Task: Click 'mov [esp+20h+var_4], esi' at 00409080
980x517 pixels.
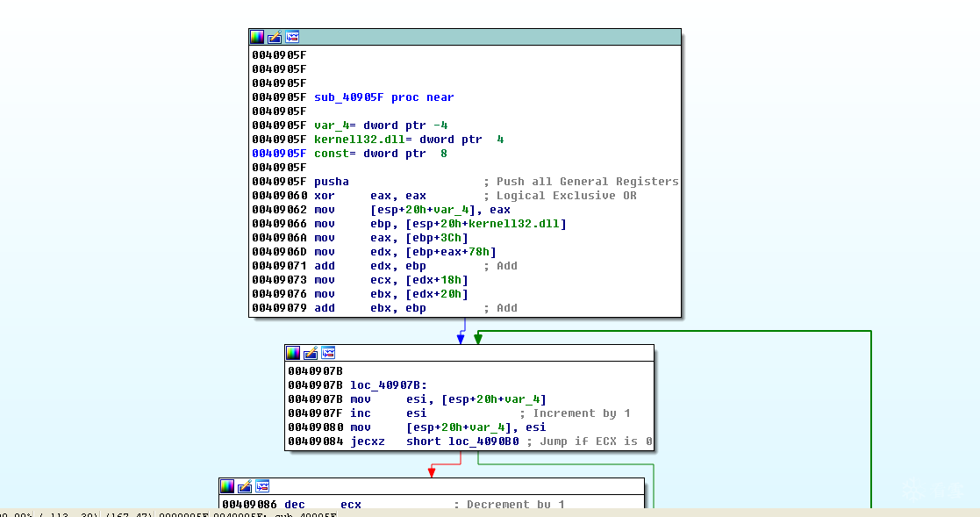Action: point(448,427)
